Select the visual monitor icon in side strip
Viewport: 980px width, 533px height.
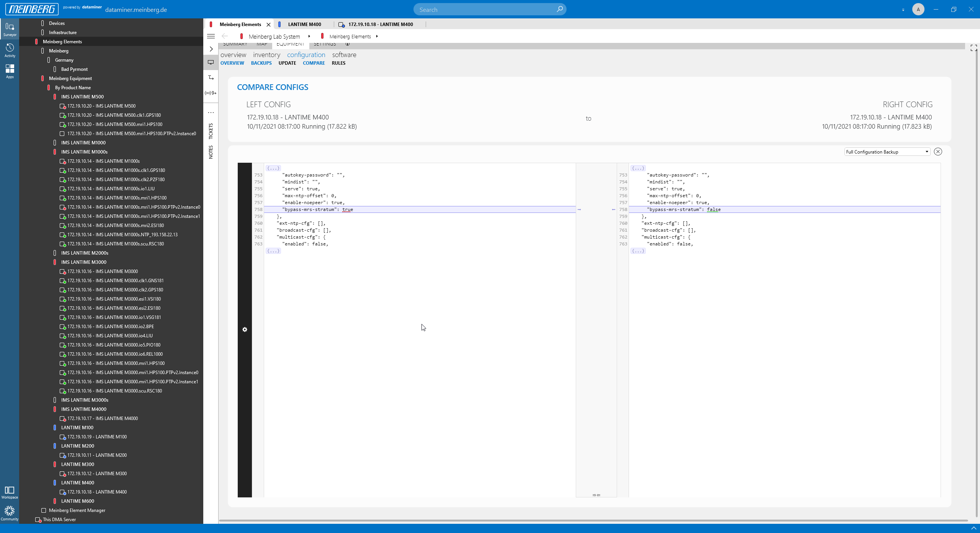click(x=211, y=62)
